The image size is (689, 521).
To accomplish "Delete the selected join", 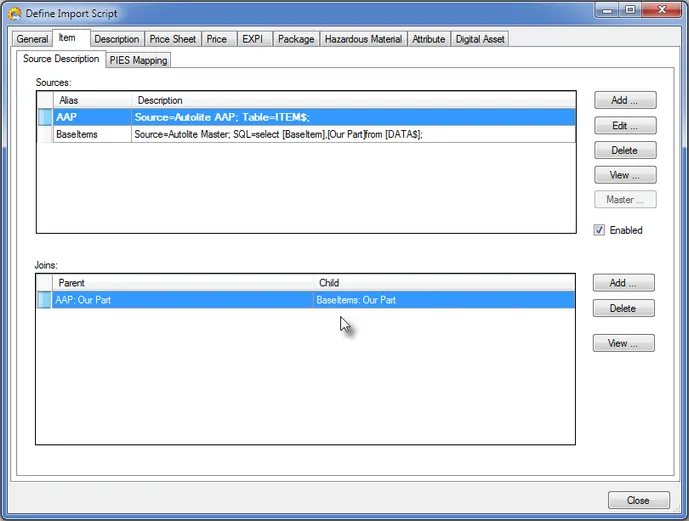I will coord(623,308).
